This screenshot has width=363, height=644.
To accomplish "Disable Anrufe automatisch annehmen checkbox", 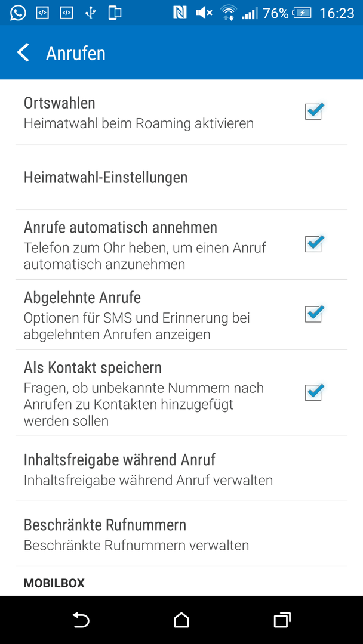I will (x=314, y=244).
